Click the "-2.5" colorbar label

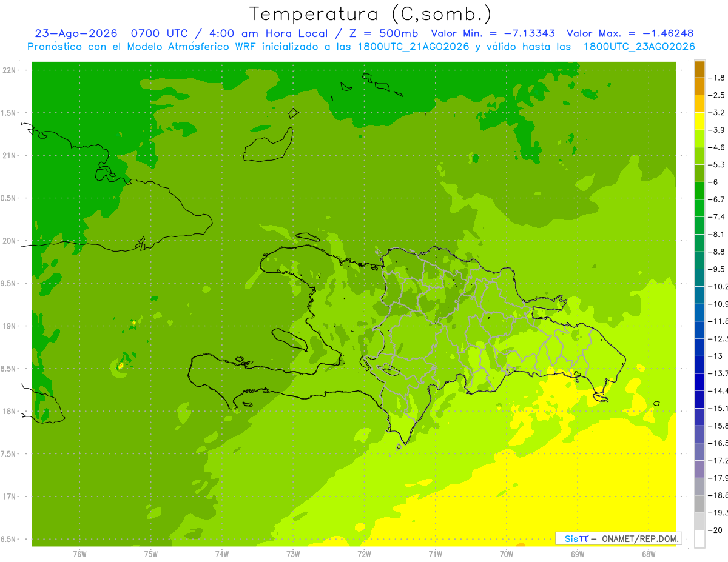(x=718, y=95)
